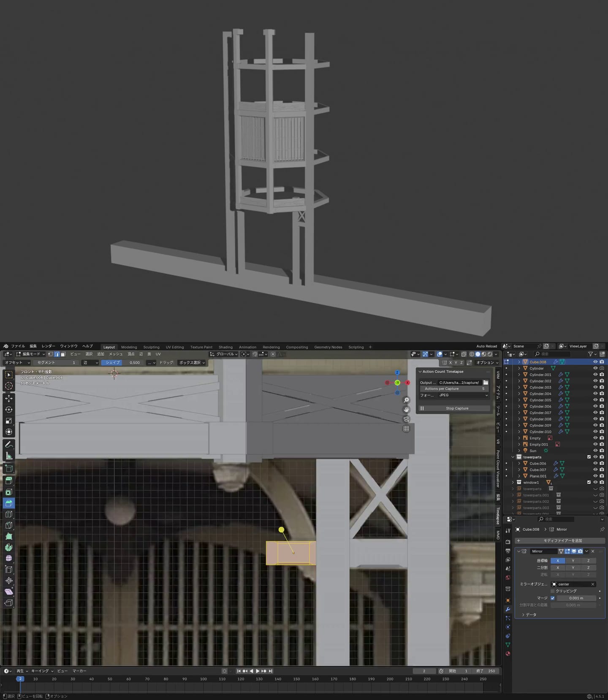The height and width of the screenshot is (700, 608).
Task: Select the Measure ruler tool
Action: [x=9, y=456]
